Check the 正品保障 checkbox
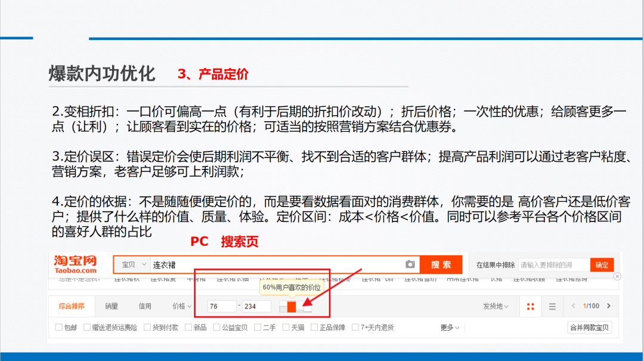Viewport: 644px width, 361px height. pyautogui.click(x=314, y=327)
